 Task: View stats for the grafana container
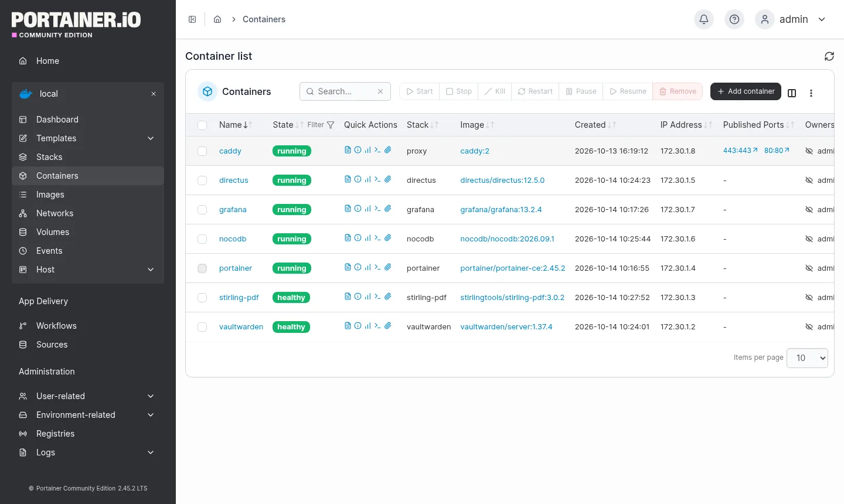(x=367, y=209)
